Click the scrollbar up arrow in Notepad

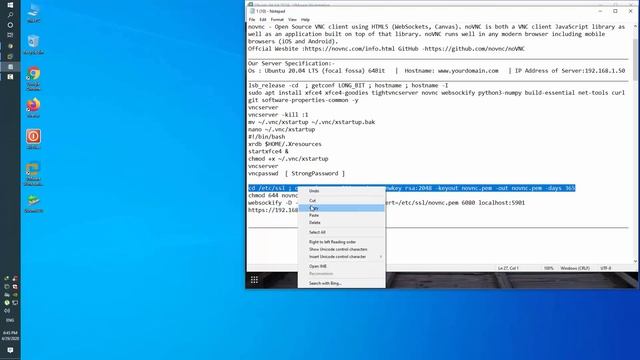(635, 27)
